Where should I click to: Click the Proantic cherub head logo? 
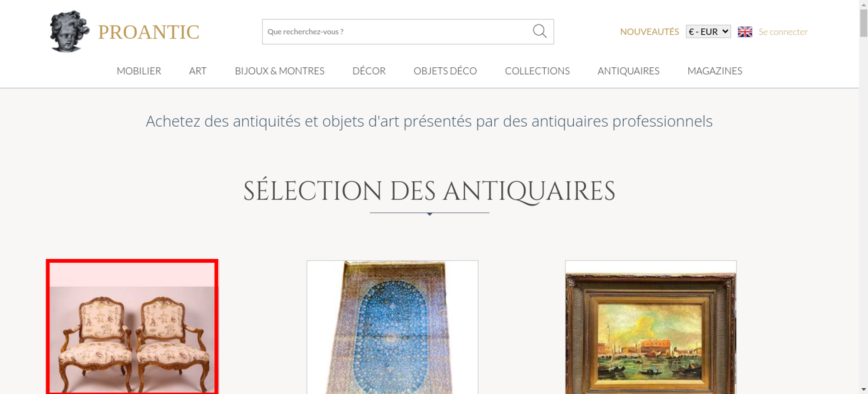[x=69, y=31]
